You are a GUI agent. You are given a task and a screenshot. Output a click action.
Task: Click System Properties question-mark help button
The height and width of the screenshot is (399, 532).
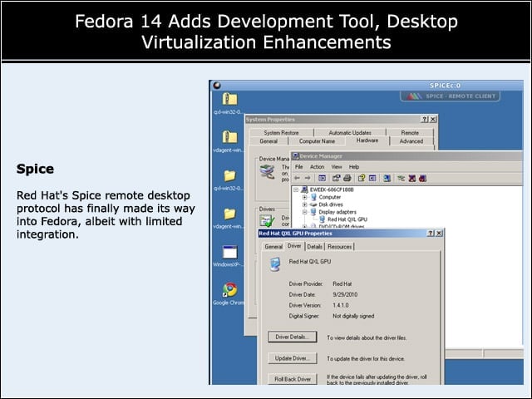coord(425,120)
